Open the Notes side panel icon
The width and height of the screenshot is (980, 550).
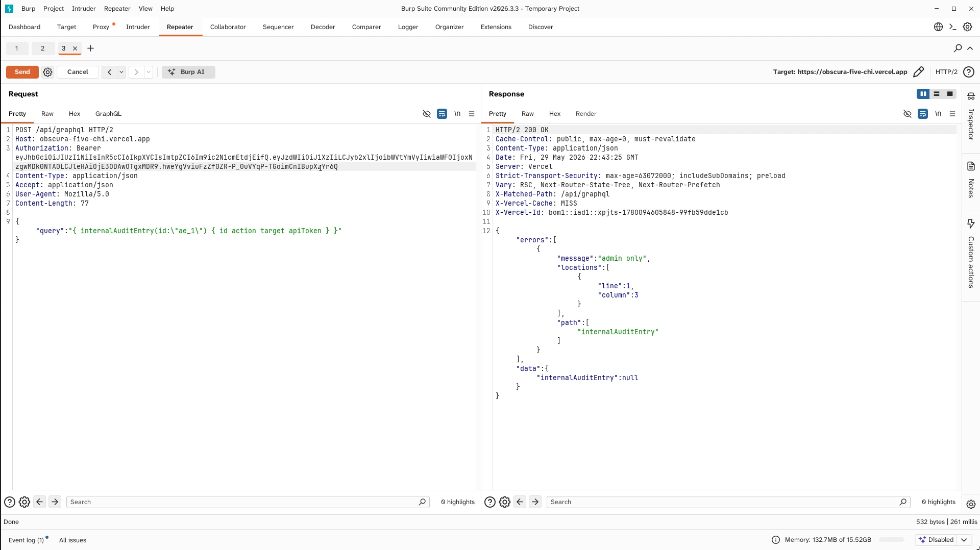click(971, 166)
